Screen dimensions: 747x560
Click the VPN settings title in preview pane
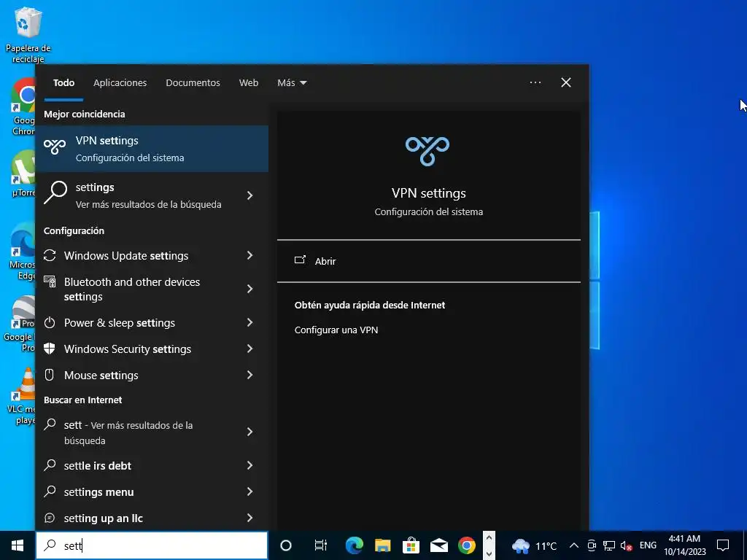pyautogui.click(x=429, y=193)
